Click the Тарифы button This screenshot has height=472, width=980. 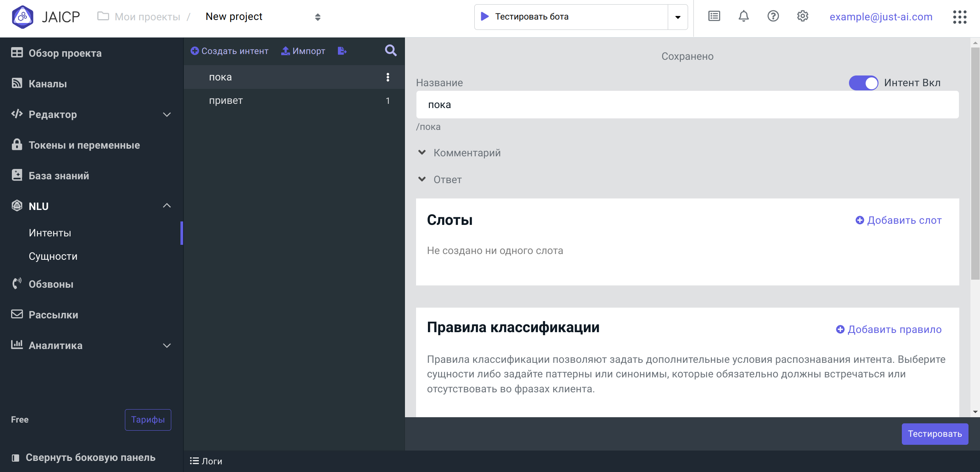click(148, 420)
